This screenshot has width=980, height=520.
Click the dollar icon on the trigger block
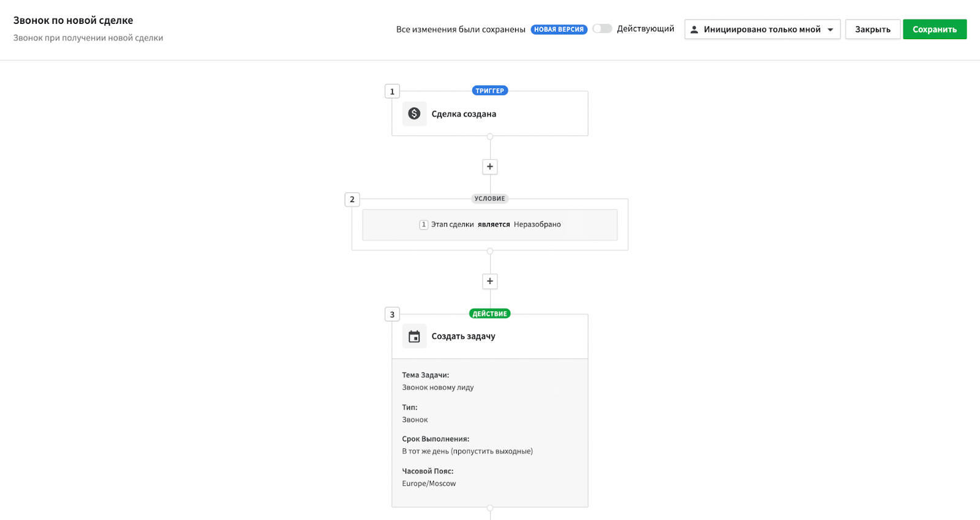(x=414, y=114)
